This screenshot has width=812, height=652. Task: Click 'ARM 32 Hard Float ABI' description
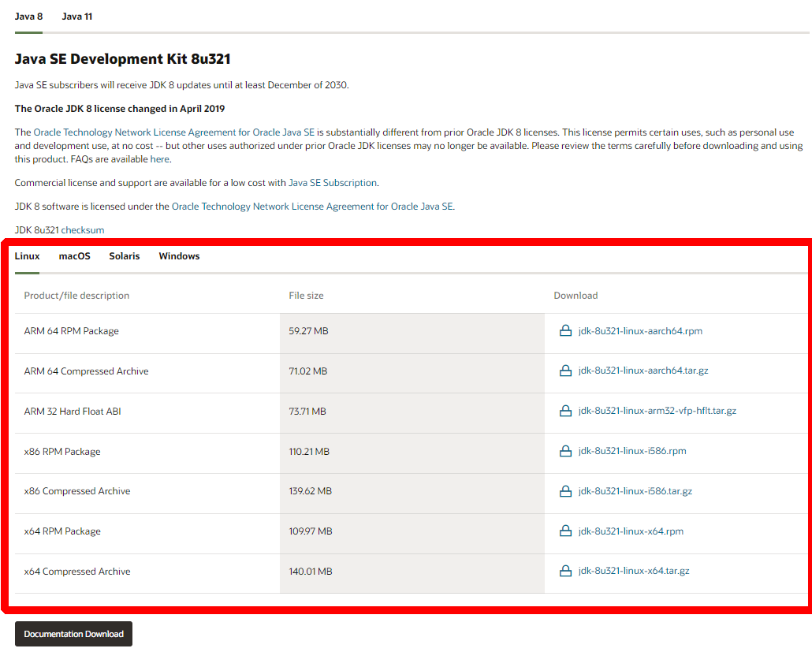coord(73,412)
